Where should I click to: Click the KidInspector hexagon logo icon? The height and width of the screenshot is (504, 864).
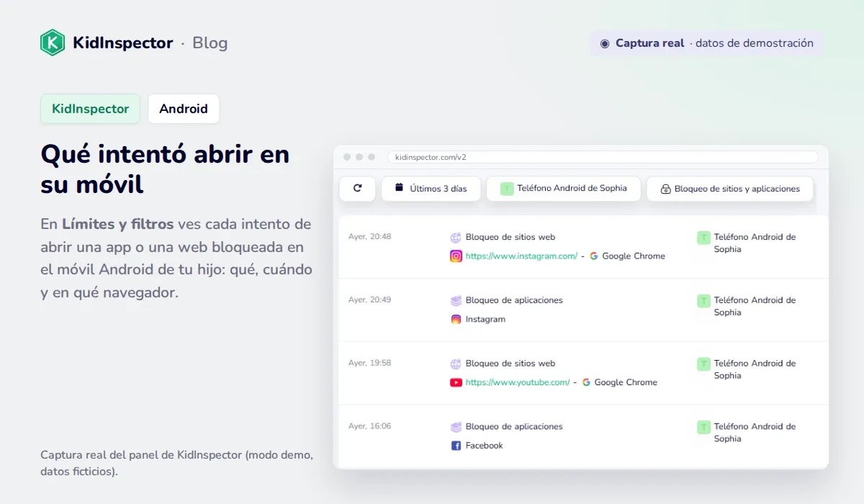pyautogui.click(x=53, y=42)
